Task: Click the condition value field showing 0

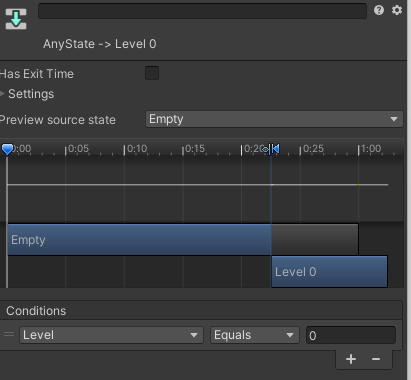Action: click(351, 335)
